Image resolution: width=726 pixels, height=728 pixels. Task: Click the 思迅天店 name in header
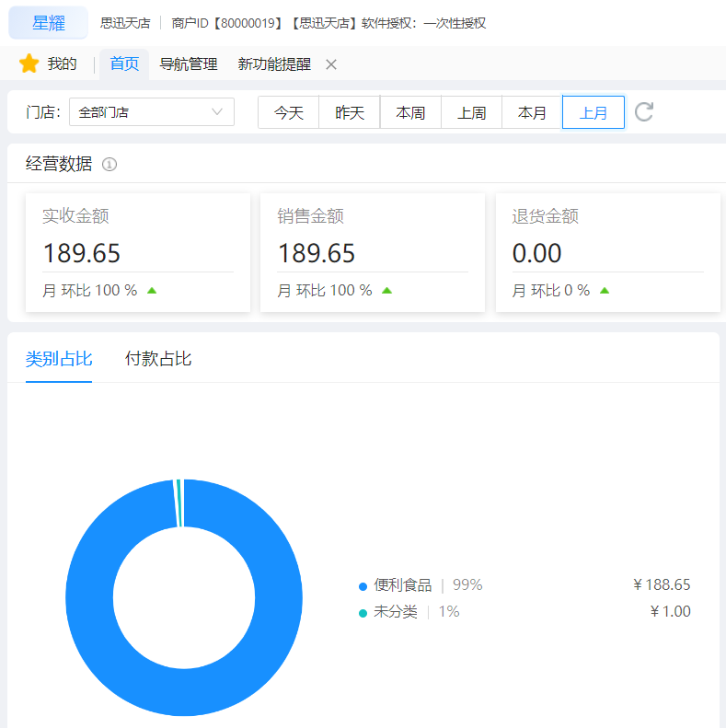click(125, 23)
